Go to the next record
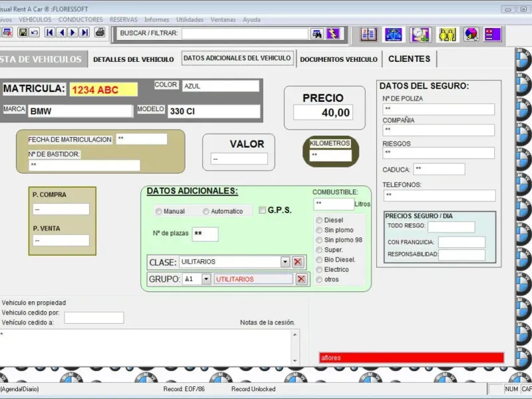532x399 pixels. pyautogui.click(x=72, y=33)
